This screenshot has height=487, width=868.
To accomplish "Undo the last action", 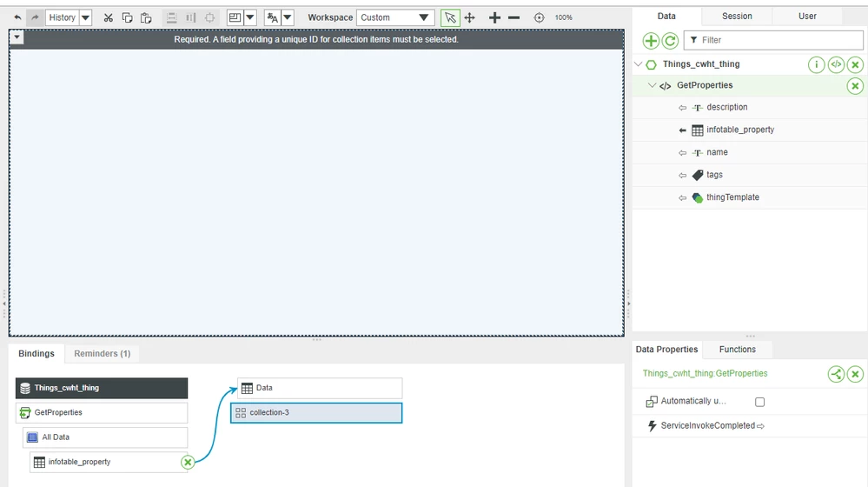I will click(x=17, y=17).
